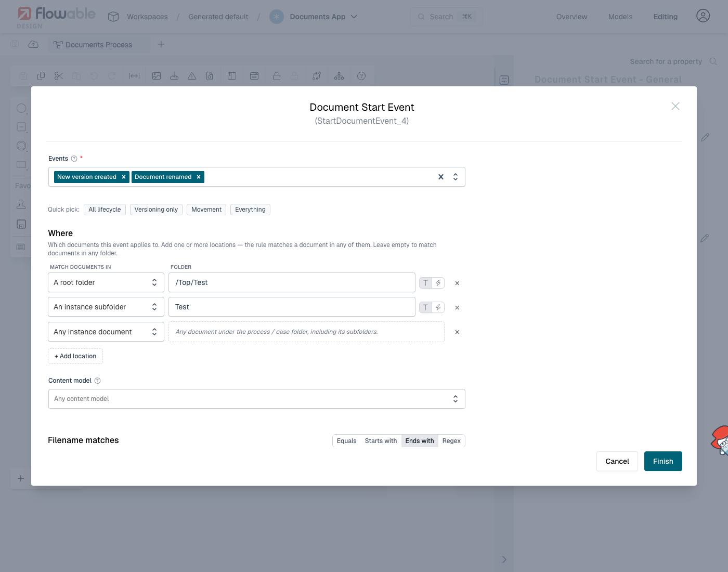This screenshot has width=728, height=572.
Task: Open the user account profile icon
Action: pyautogui.click(x=703, y=16)
